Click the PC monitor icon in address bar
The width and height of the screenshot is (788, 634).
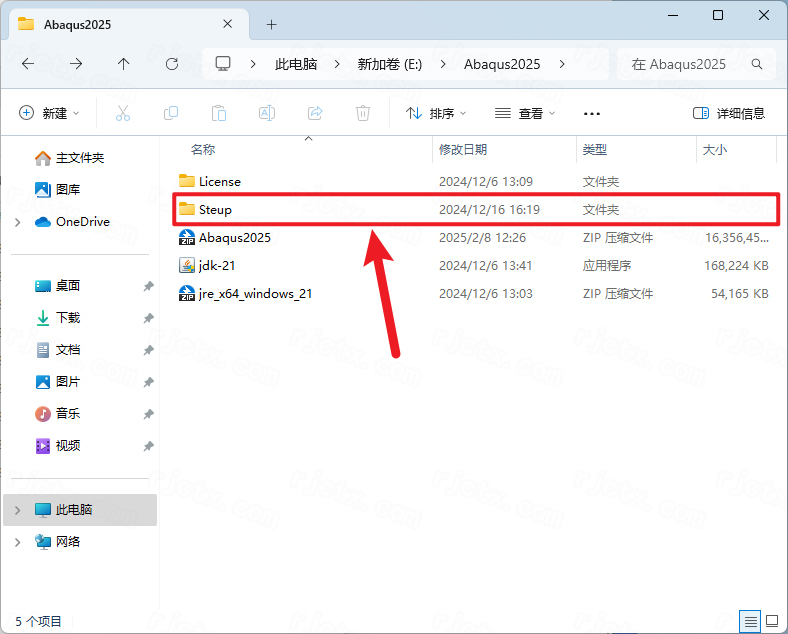223,63
